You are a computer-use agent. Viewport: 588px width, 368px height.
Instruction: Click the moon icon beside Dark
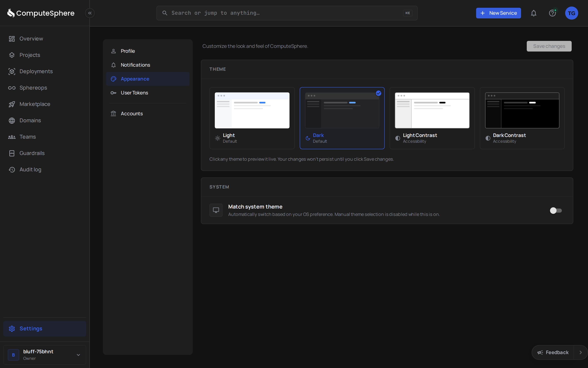coord(308,138)
